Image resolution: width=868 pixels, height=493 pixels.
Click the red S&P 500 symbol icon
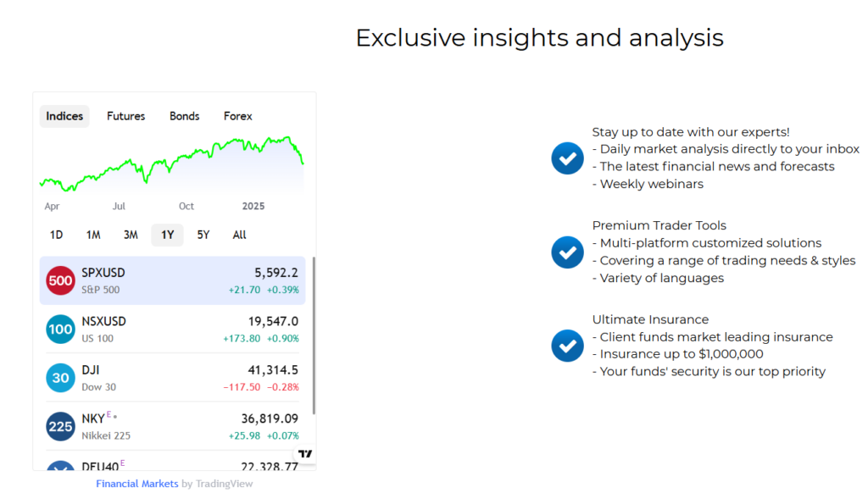coord(60,280)
